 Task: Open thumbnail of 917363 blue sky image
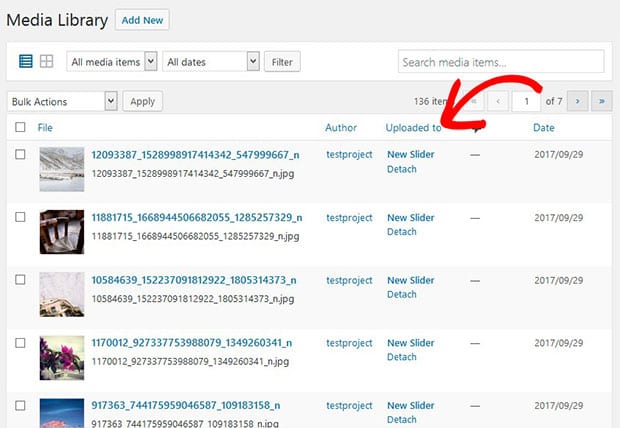pyautogui.click(x=62, y=413)
